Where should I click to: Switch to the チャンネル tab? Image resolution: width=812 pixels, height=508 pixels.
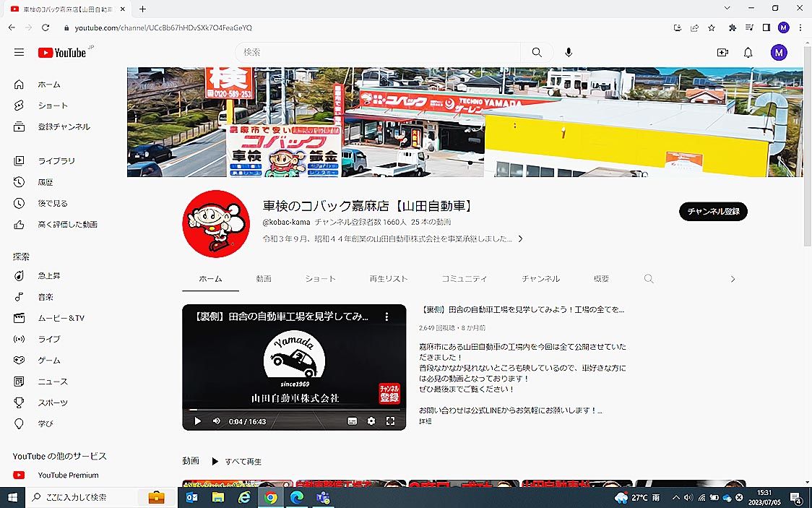click(540, 279)
